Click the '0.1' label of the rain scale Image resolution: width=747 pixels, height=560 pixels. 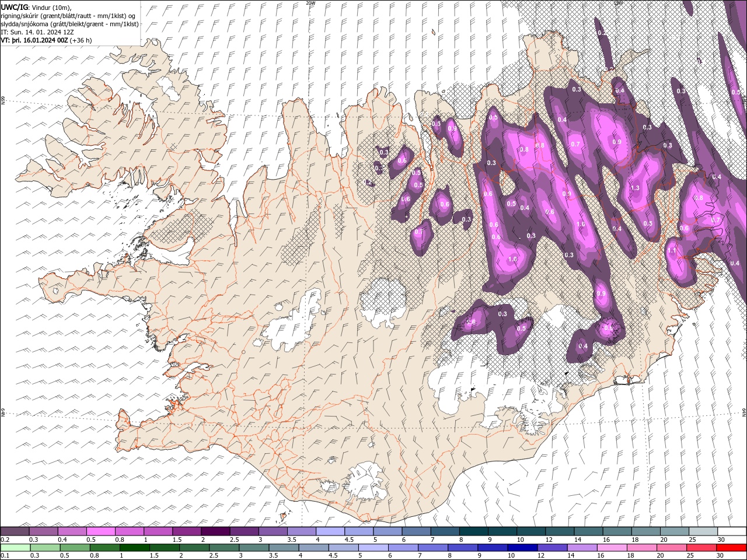coord(5,556)
